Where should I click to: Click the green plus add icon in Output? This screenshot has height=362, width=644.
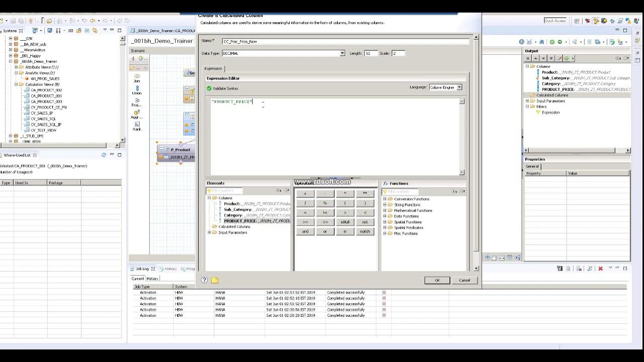(567, 59)
